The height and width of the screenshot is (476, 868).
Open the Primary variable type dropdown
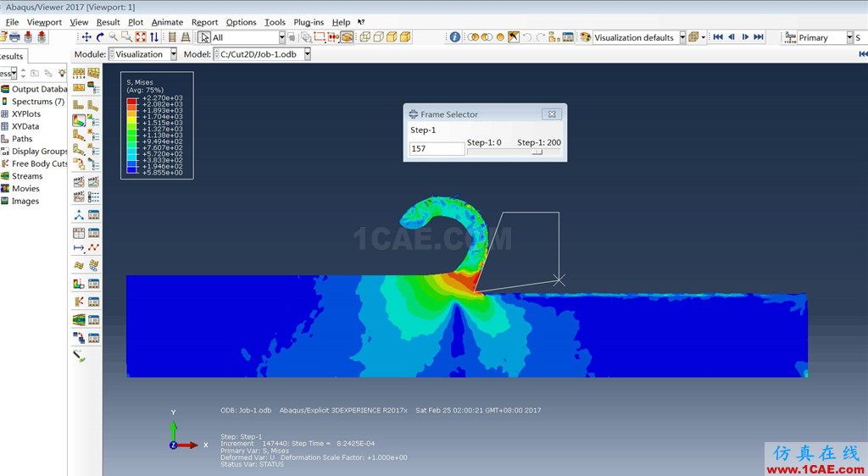point(849,37)
